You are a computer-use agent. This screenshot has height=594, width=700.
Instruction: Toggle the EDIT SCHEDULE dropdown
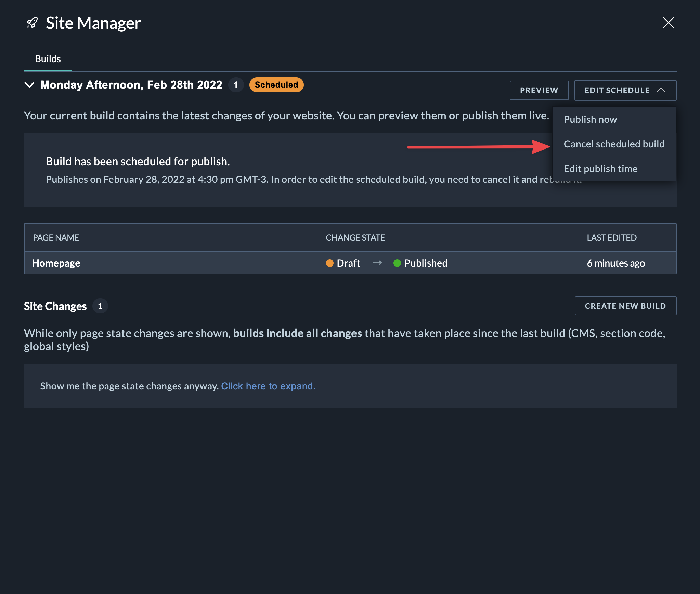(x=617, y=90)
